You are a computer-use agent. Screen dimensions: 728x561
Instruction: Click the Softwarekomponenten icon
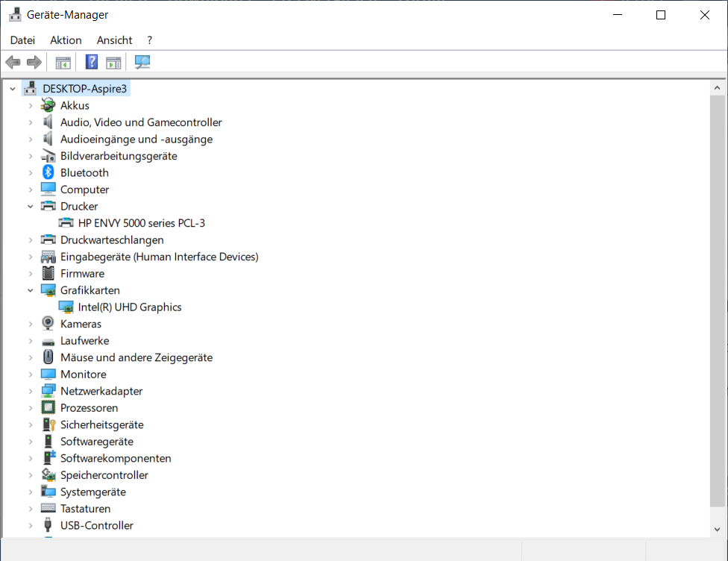(x=48, y=457)
